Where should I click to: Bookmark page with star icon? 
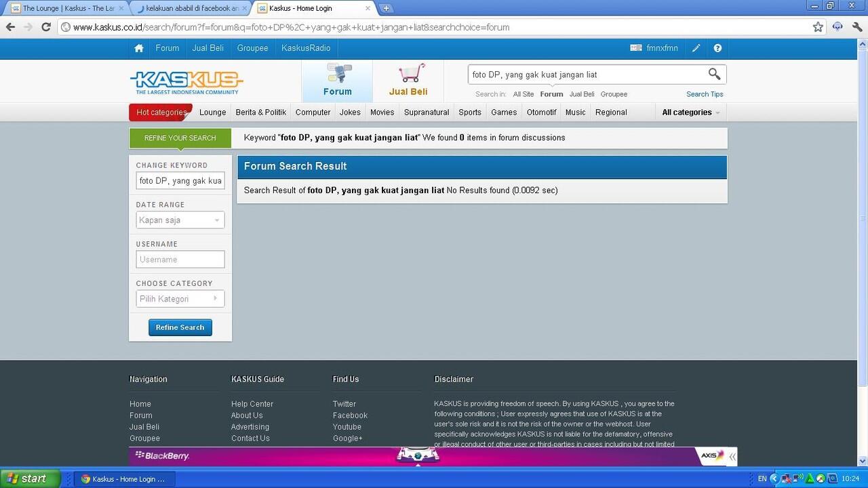[818, 27]
